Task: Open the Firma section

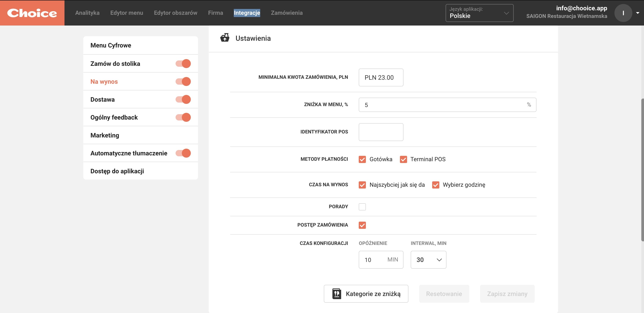Action: click(x=215, y=13)
